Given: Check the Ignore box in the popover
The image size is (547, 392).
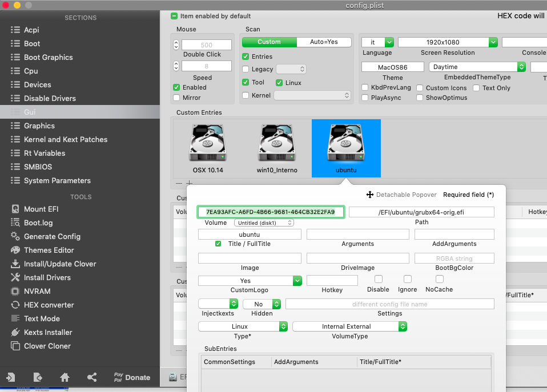Looking at the screenshot, I should click(x=408, y=279).
